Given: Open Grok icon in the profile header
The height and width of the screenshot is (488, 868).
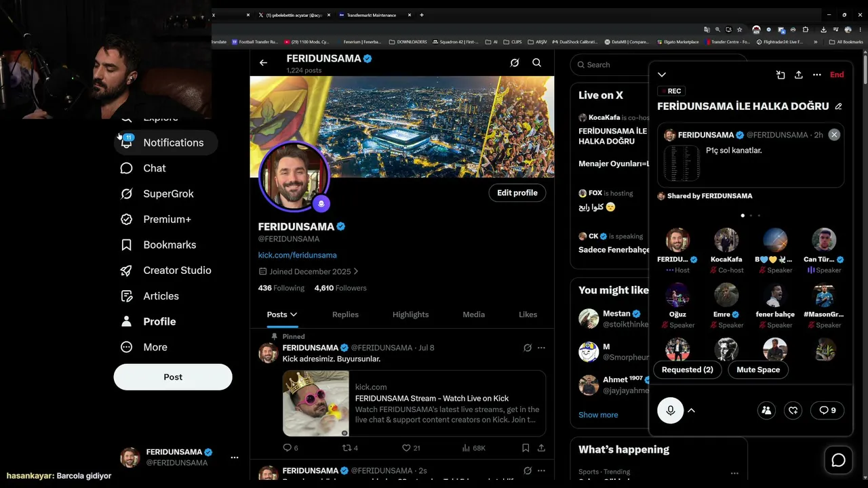Looking at the screenshot, I should click(515, 63).
